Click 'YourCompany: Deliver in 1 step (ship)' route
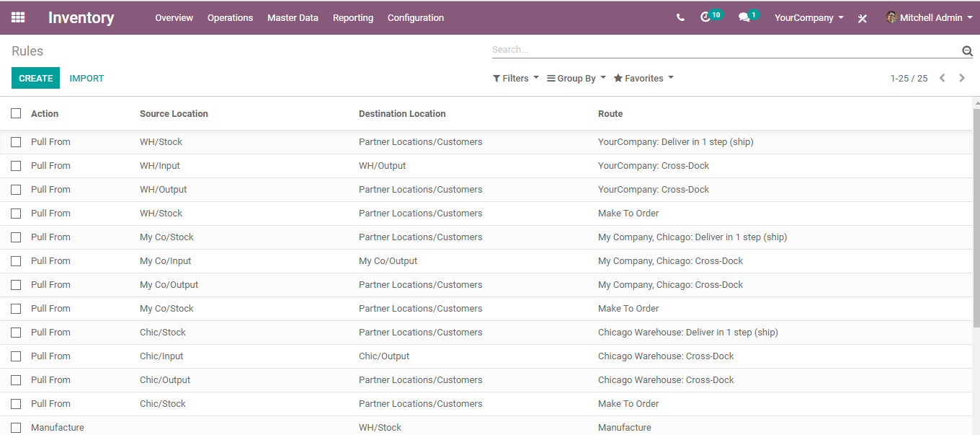980x435 pixels. point(676,142)
